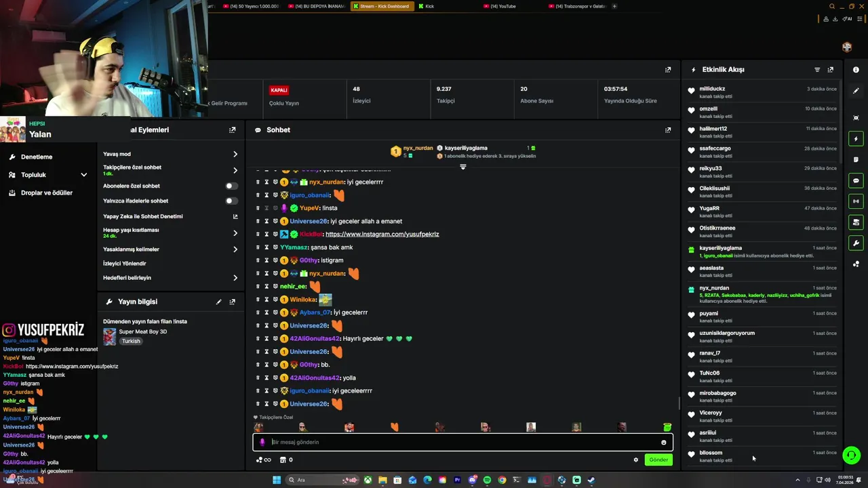
Task: Open Spotify from the taskbar
Action: [487, 480]
